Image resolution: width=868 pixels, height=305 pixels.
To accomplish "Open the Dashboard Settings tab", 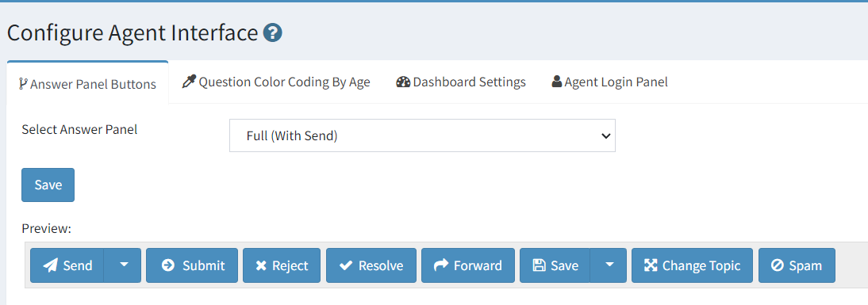I will tap(460, 82).
